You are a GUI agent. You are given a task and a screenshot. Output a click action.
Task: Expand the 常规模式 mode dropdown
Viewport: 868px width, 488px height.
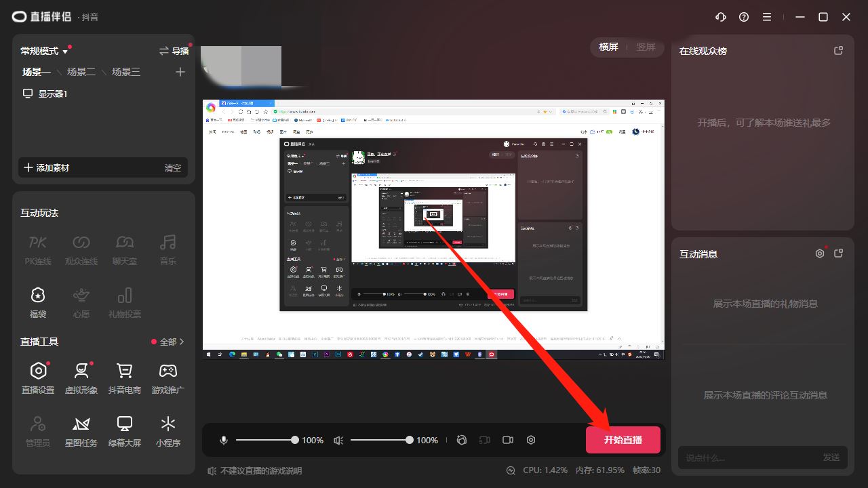pos(44,51)
